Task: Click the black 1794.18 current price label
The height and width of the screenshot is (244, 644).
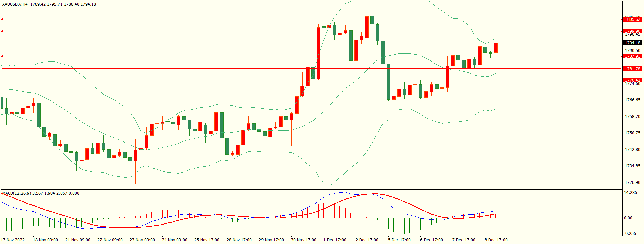Action: pyautogui.click(x=632, y=43)
